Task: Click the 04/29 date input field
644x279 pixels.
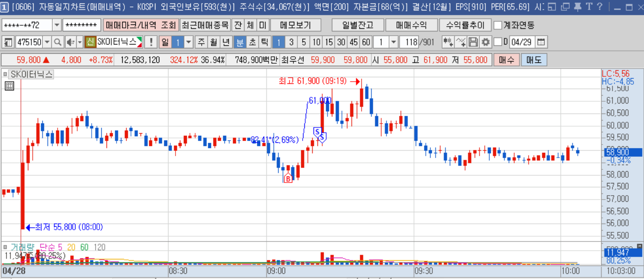Action: click(x=521, y=42)
